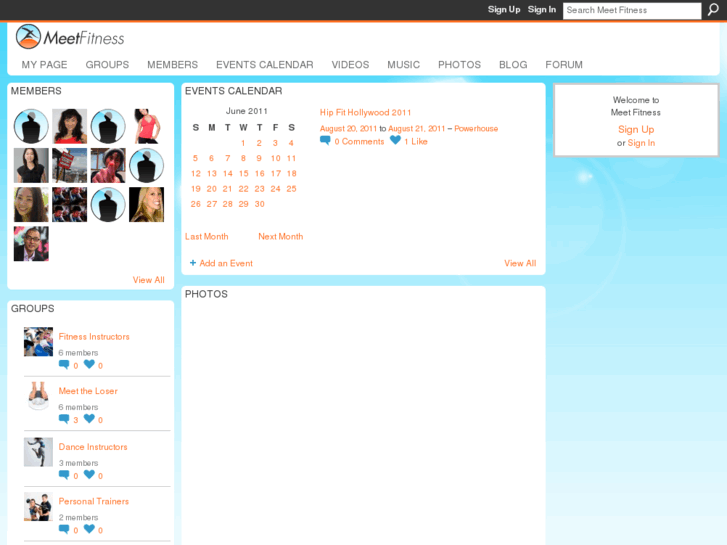
Task: Open Meet the Loser scale thumbnail
Action: (38, 396)
